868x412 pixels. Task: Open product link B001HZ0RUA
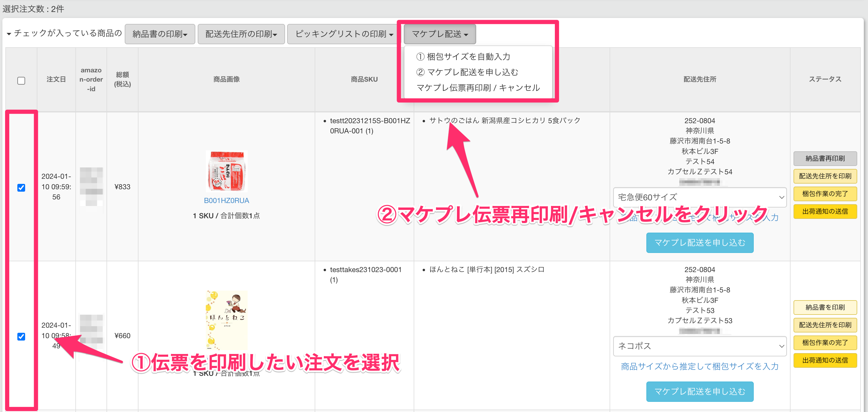click(226, 200)
